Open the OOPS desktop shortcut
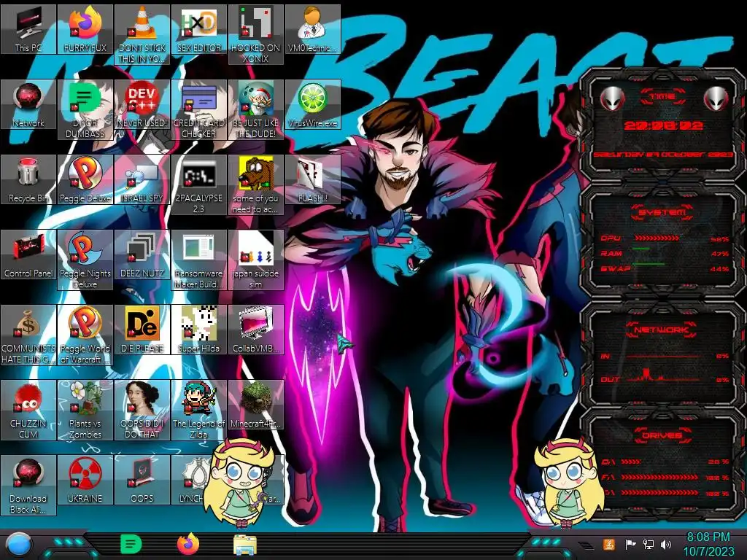747x560 pixels. pyautogui.click(x=142, y=481)
